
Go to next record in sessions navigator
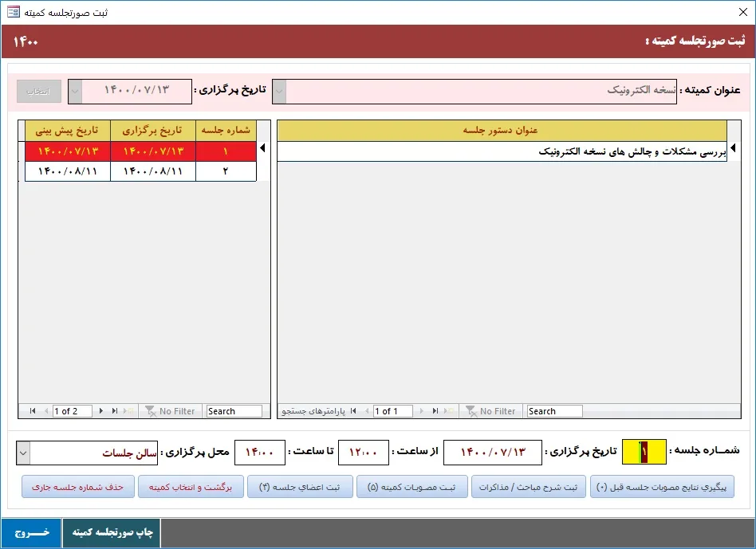(x=101, y=411)
